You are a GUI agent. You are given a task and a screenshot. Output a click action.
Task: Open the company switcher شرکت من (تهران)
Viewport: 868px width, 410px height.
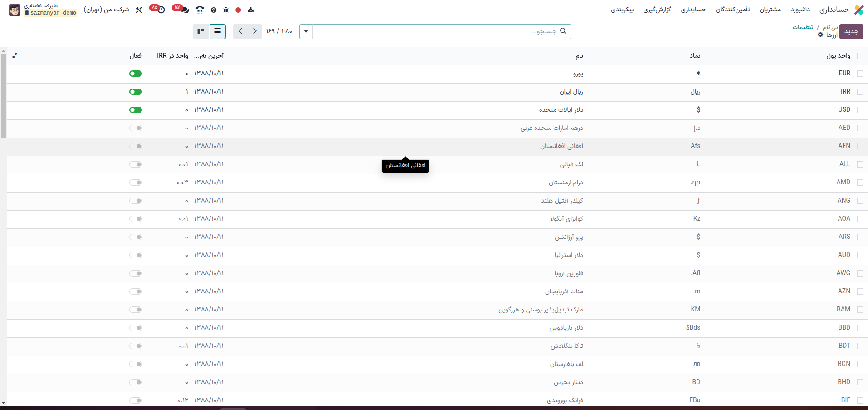pos(106,10)
